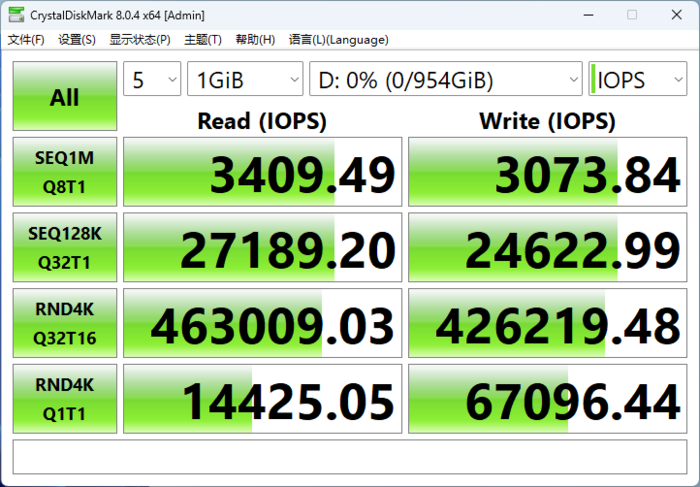The height and width of the screenshot is (487, 700).
Task: Click the RND4K Q32T16 read result 463009.03
Action: (262, 323)
